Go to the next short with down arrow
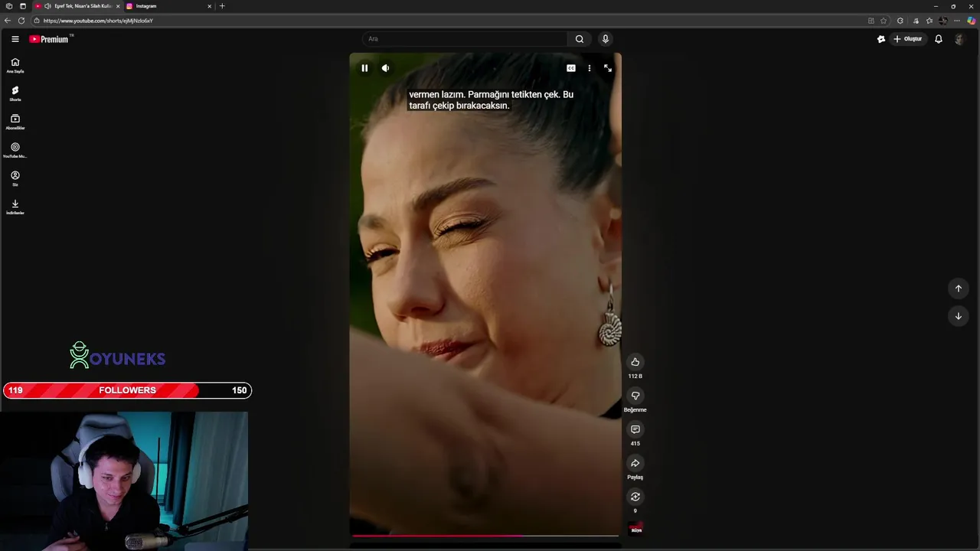The image size is (980, 551). [x=958, y=316]
